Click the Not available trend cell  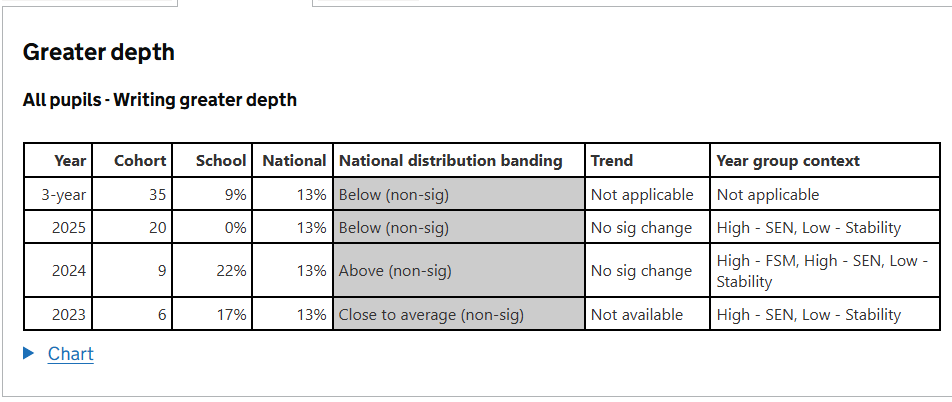(x=637, y=315)
